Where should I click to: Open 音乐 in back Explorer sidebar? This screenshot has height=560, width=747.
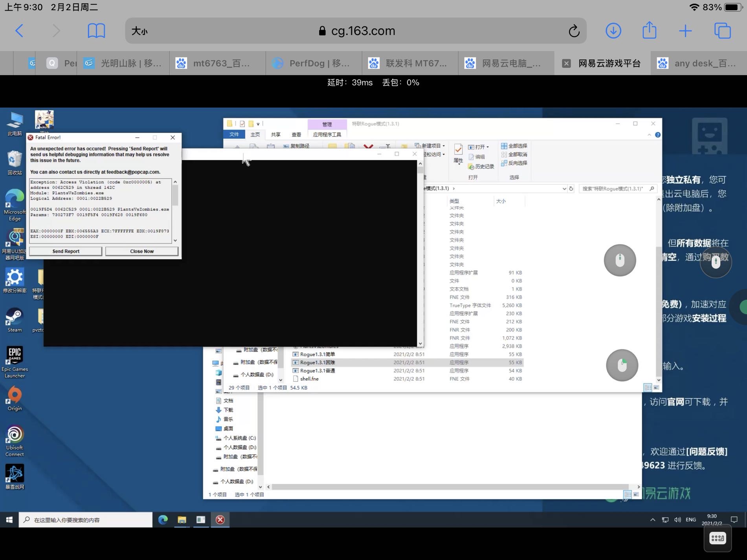224,419
